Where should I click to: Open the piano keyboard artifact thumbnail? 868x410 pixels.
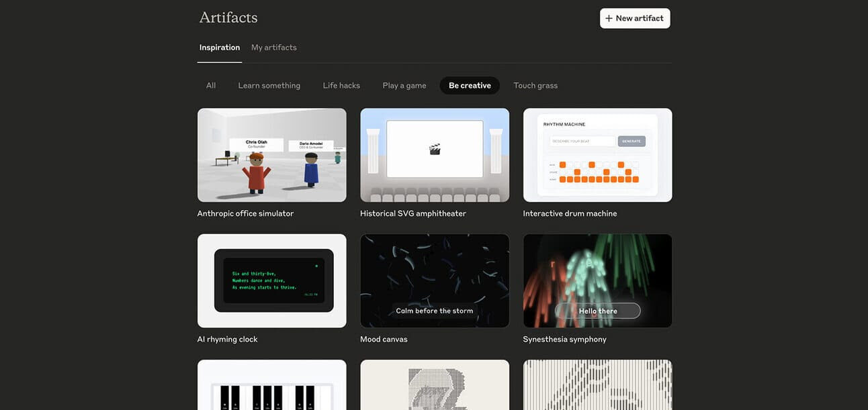(x=272, y=385)
